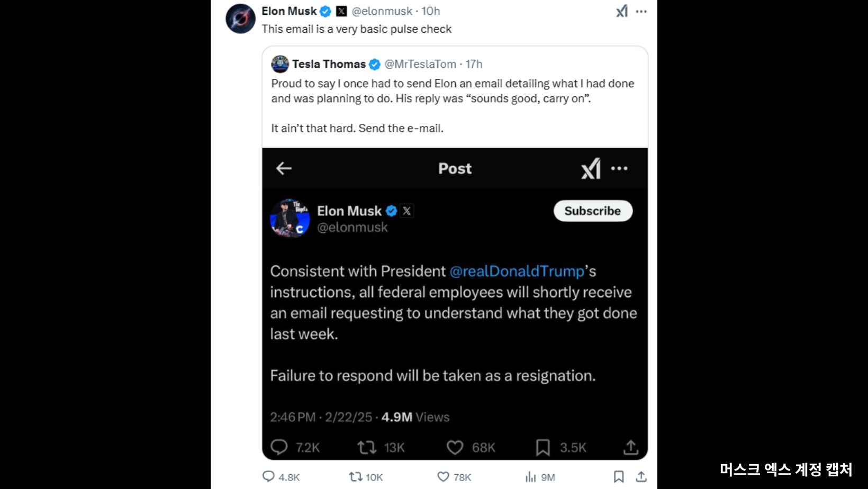Open the three-dot more menu on top tweet
This screenshot has height=489, width=868.
641,11
